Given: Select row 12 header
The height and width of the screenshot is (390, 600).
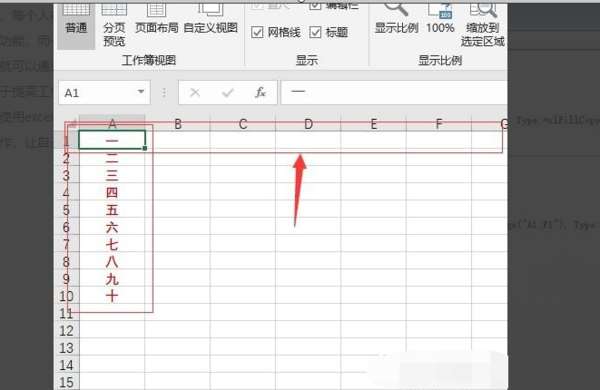Looking at the screenshot, I should (x=66, y=330).
